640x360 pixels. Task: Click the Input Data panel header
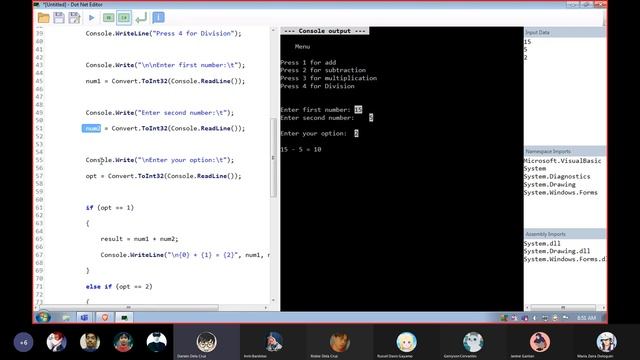(x=565, y=32)
